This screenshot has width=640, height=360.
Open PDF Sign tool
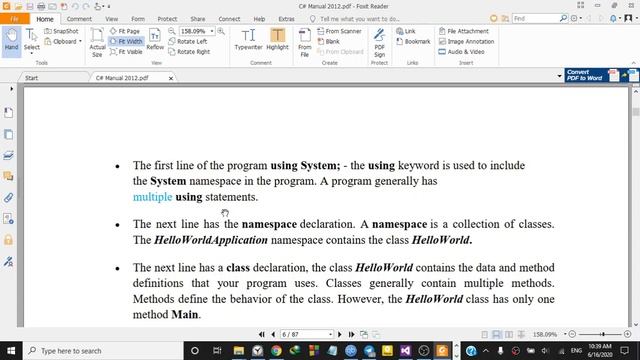pyautogui.click(x=379, y=42)
